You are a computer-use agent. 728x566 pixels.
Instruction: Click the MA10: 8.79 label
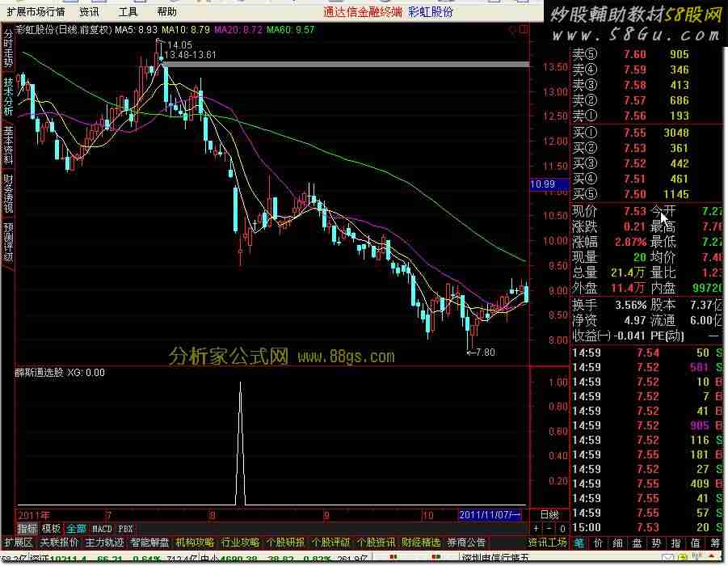coord(186,30)
